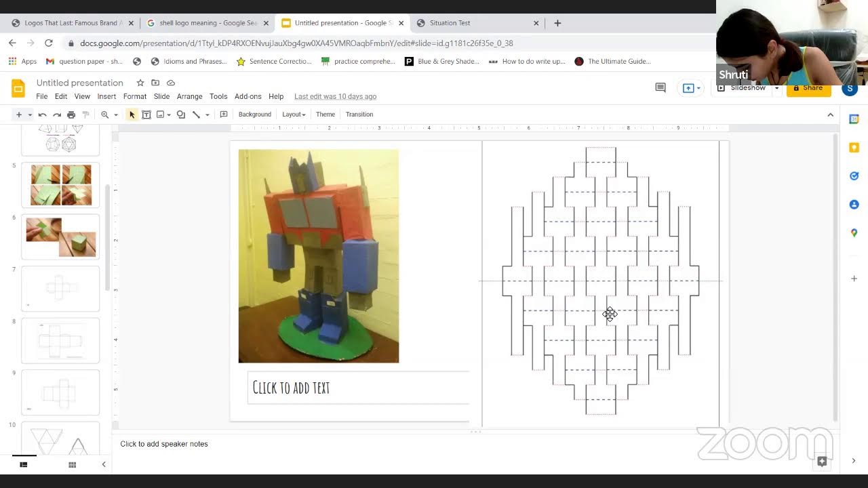The width and height of the screenshot is (868, 488).
Task: Click the Redo icon
Action: (57, 115)
